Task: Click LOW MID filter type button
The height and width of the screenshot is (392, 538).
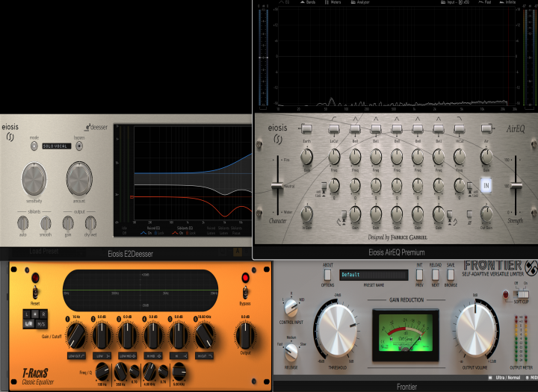Action: point(127,356)
